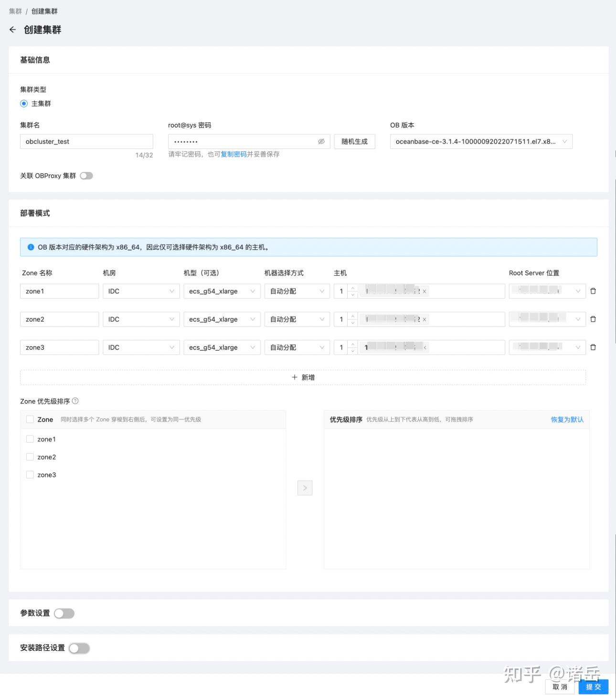Enable the 关联 OBProxy 集群 toggle

pyautogui.click(x=86, y=176)
